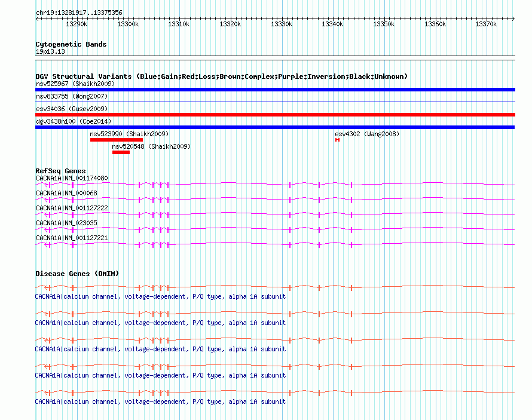This screenshot has height=420, width=532.
Task: Open the nsv523990 (Shaikh2009) variant label
Action: click(129, 134)
